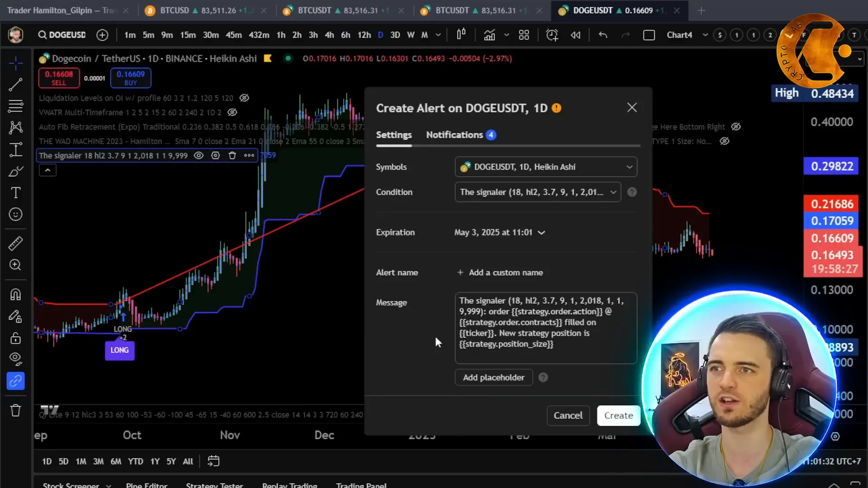Click Add placeholder button
This screenshot has height=488, width=868.
click(494, 377)
